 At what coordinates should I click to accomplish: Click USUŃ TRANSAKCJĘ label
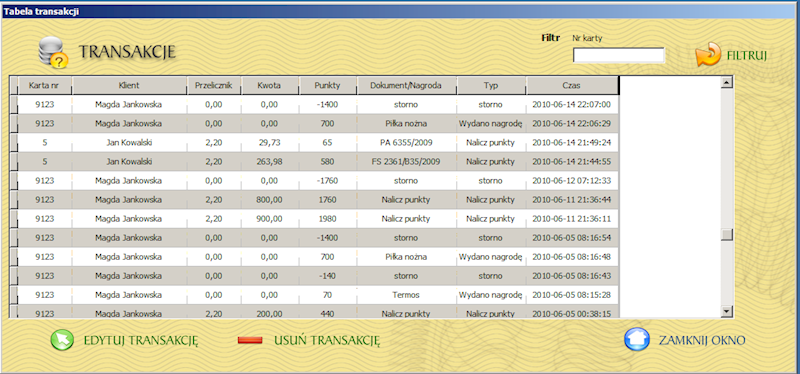tap(327, 340)
